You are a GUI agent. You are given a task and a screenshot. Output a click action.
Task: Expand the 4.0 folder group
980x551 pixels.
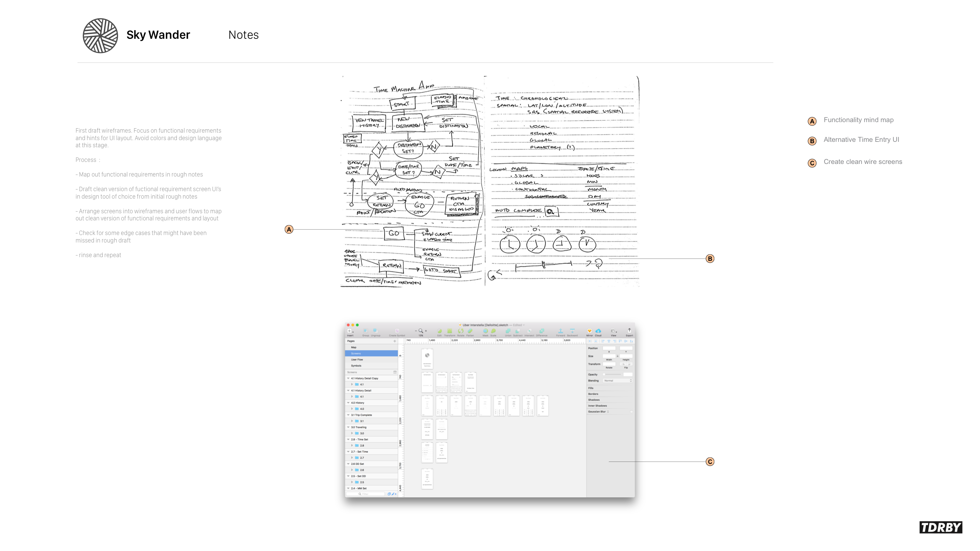coord(352,409)
